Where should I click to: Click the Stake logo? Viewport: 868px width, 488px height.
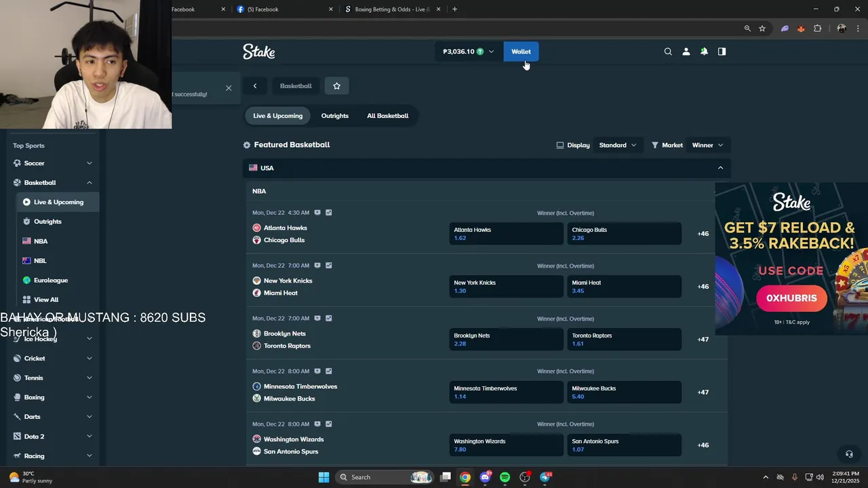point(258,52)
